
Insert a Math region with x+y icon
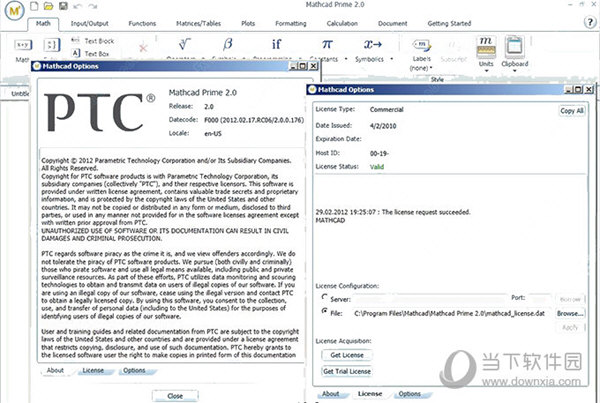23,45
